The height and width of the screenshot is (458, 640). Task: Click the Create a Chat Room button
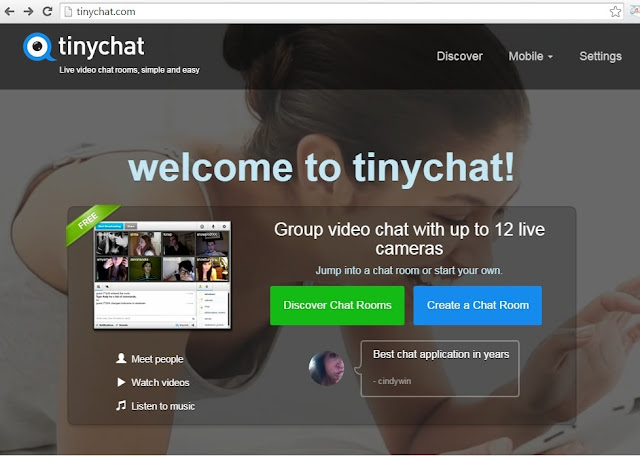[478, 305]
